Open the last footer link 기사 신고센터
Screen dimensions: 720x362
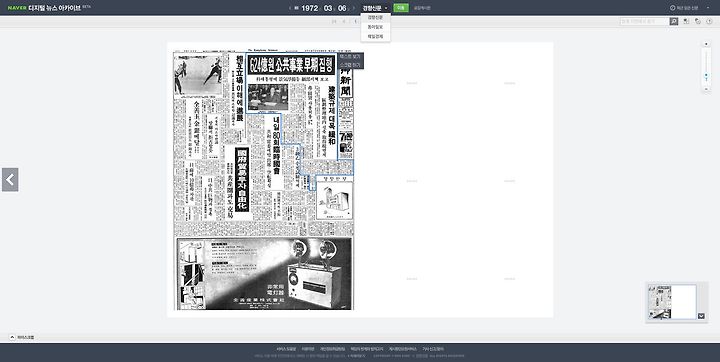click(x=433, y=349)
